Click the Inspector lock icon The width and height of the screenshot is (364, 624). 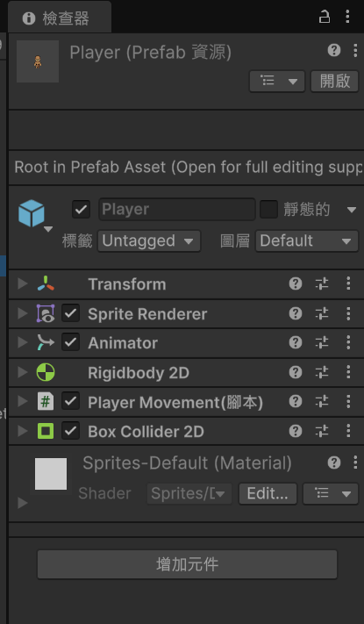(x=325, y=17)
